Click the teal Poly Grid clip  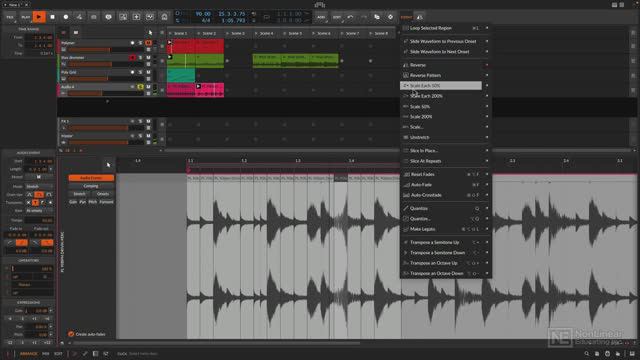tap(181, 76)
